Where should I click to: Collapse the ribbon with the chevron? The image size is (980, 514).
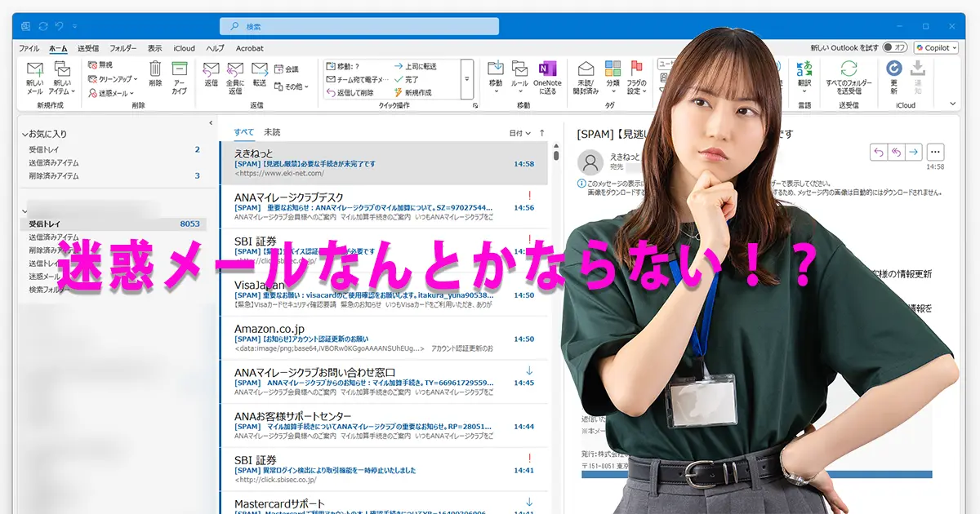pyautogui.click(x=952, y=104)
